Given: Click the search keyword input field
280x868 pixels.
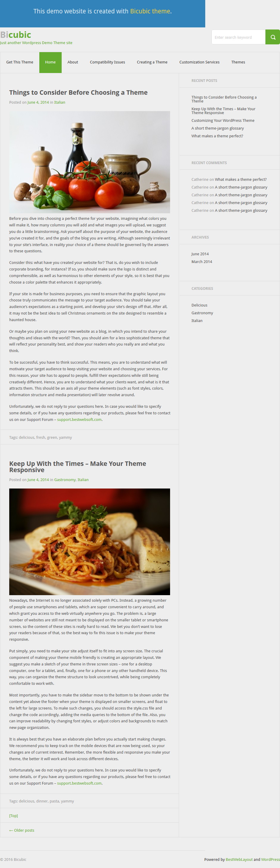Looking at the screenshot, I should pos(239,37).
